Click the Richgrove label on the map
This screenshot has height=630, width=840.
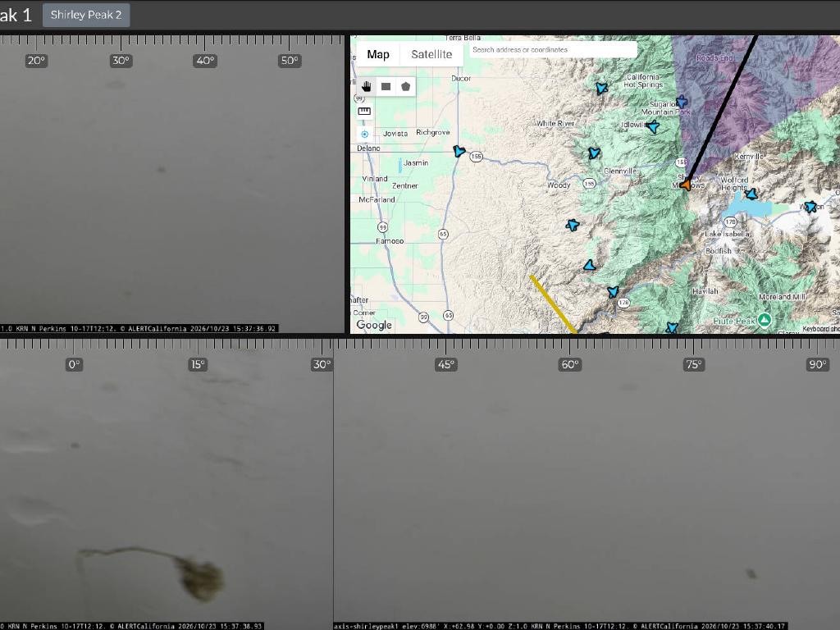(433, 132)
